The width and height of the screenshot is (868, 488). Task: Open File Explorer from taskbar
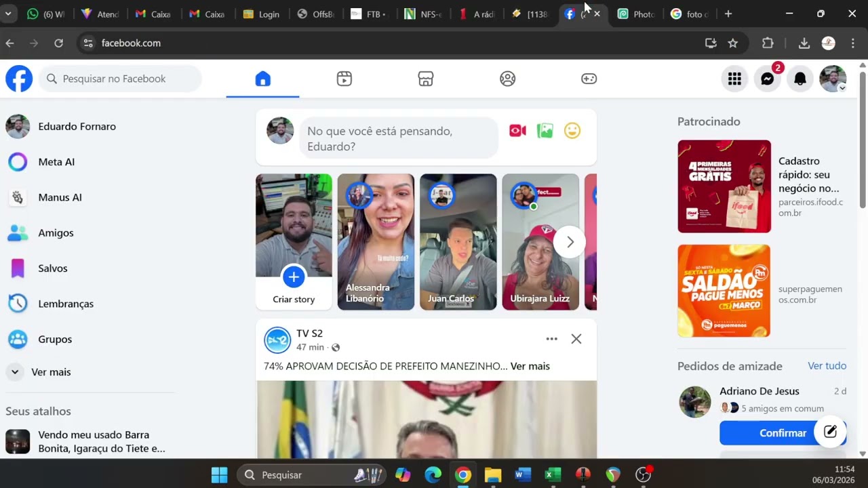tap(493, 475)
